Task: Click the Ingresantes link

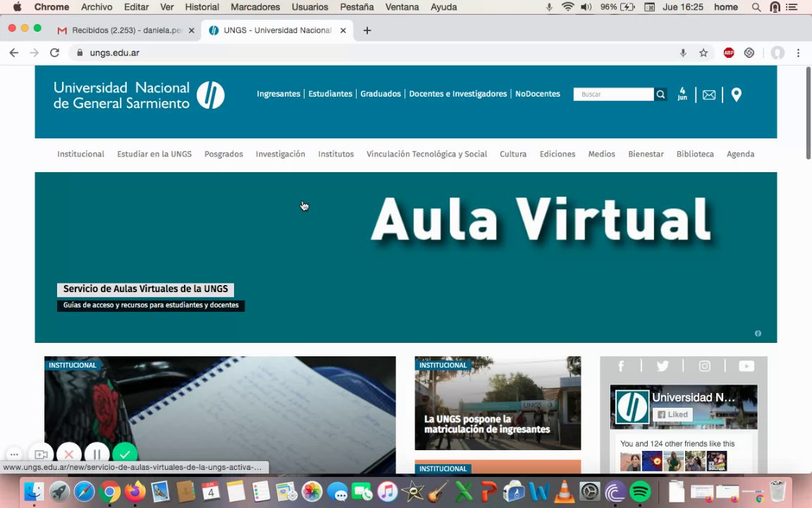Action: pyautogui.click(x=278, y=94)
